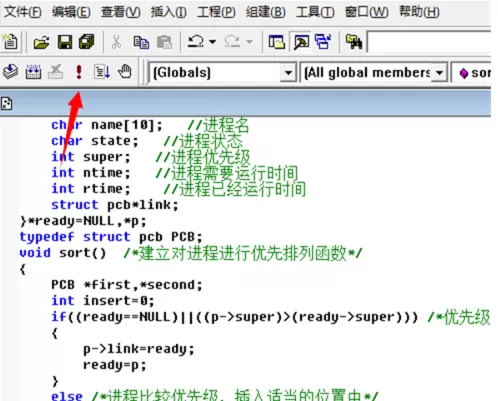Screen dimensions: 498x401
Task: Click the Copy icon
Action: click(141, 42)
